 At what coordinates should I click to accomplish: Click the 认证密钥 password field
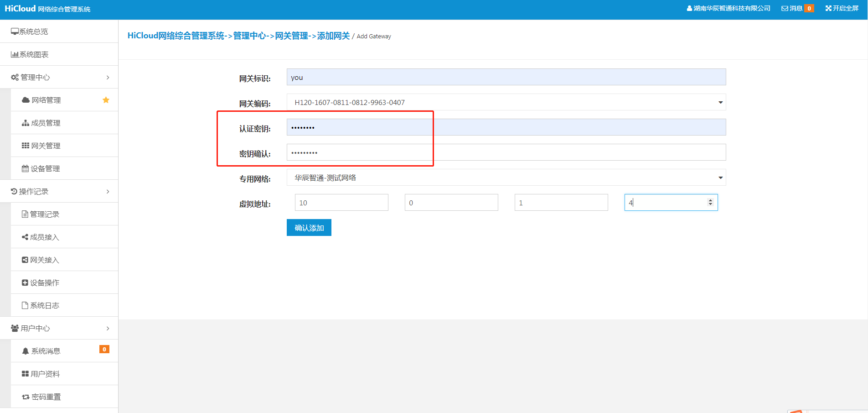click(x=506, y=127)
